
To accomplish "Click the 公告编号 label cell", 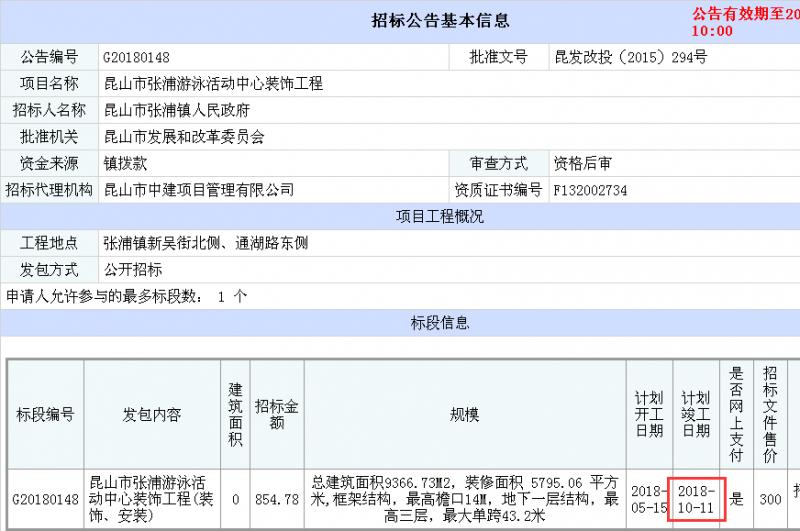I will click(x=49, y=57).
